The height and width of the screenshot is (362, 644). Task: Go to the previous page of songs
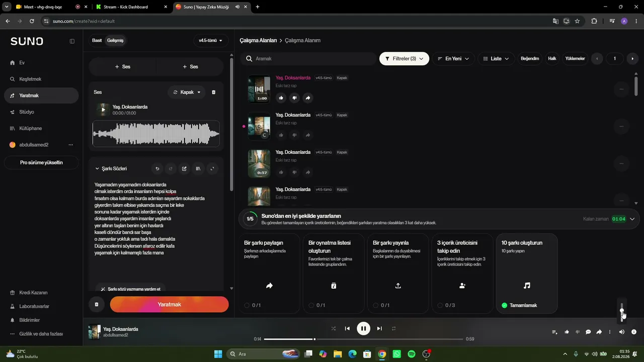click(x=597, y=59)
